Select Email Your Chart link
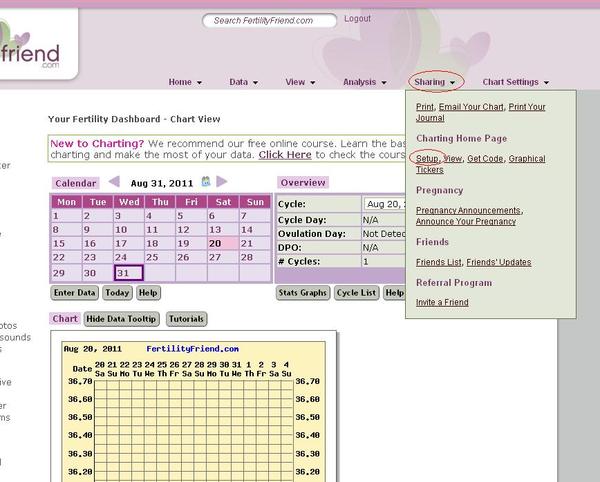 click(471, 106)
